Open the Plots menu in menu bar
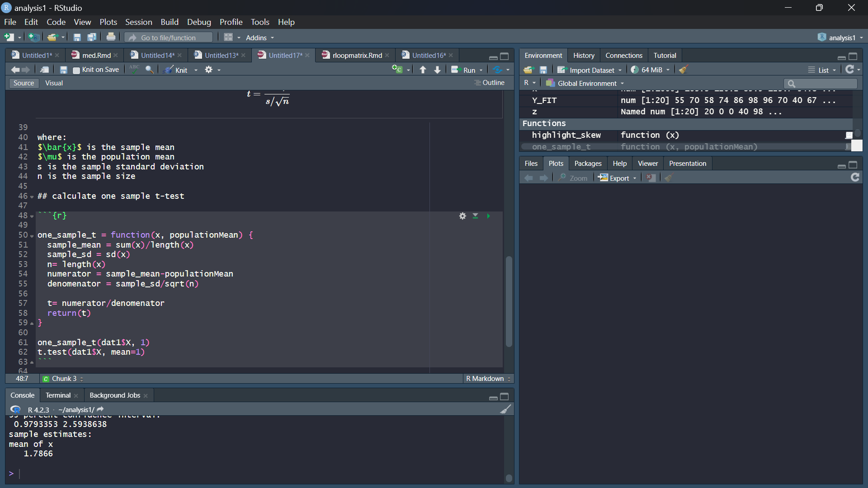Viewport: 868px width, 488px height. [x=108, y=22]
